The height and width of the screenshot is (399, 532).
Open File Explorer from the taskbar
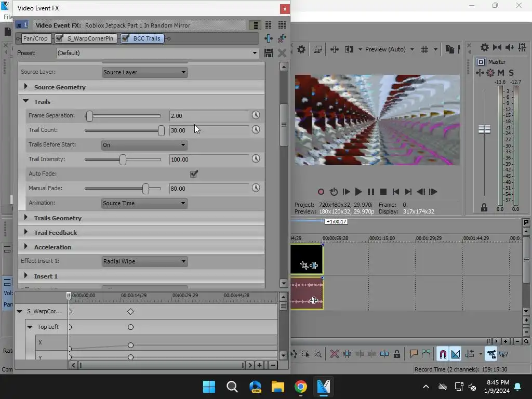[278, 387]
